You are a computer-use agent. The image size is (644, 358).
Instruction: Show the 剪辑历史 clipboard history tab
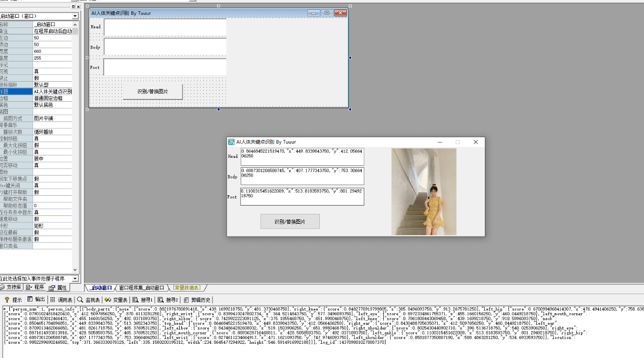click(x=197, y=299)
